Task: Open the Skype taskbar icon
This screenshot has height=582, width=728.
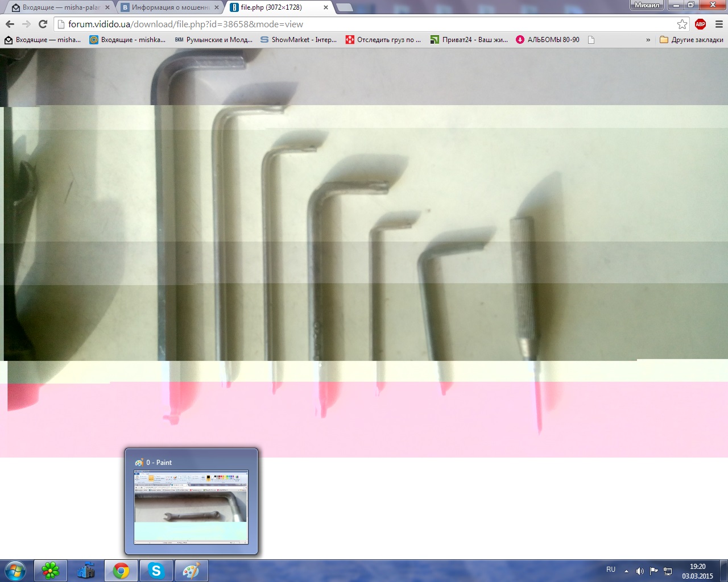Action: [x=156, y=571]
